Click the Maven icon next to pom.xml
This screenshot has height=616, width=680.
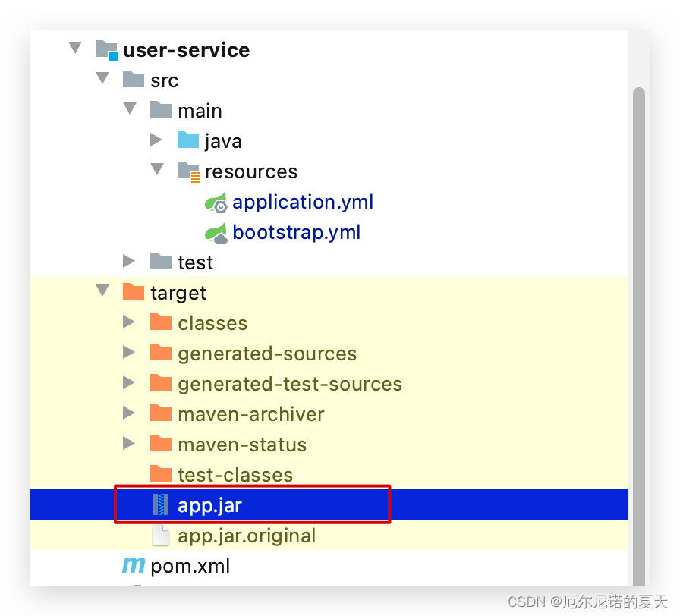(x=134, y=565)
